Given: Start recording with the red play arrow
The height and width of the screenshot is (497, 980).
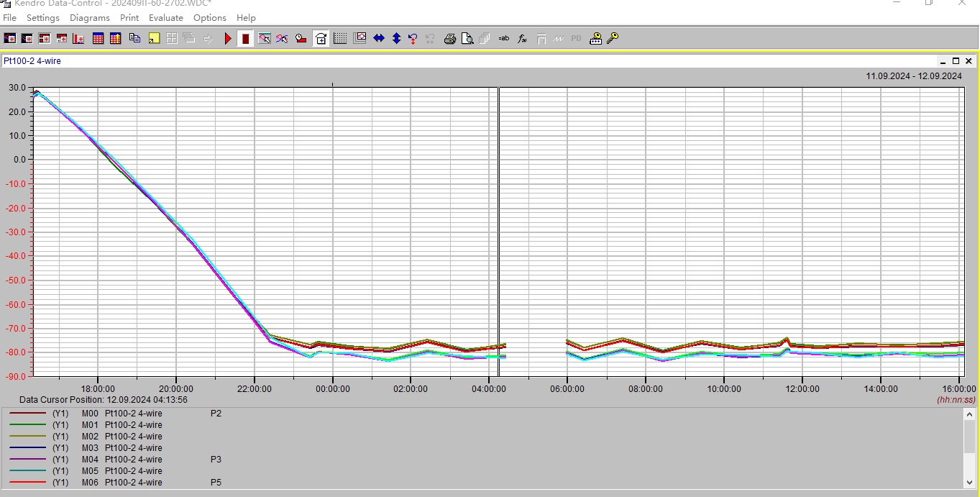Looking at the screenshot, I should [228, 39].
